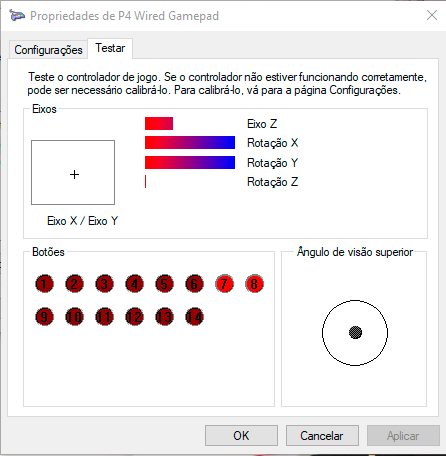
Task: Click button indicator number 12
Action: [134, 316]
